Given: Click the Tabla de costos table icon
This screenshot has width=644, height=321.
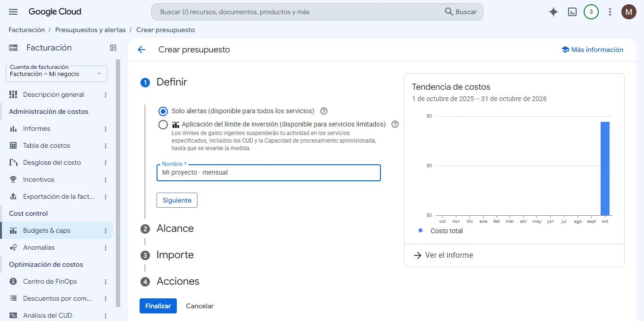Looking at the screenshot, I should (13, 145).
